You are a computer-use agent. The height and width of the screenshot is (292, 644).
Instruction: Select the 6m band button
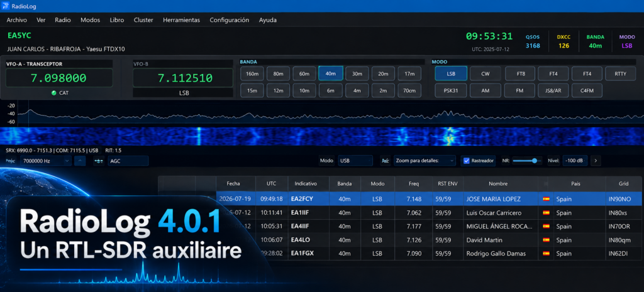(331, 90)
